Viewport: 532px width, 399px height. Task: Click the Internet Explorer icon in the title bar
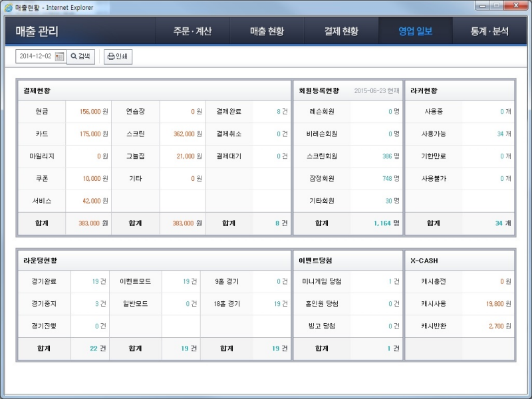click(x=9, y=7)
